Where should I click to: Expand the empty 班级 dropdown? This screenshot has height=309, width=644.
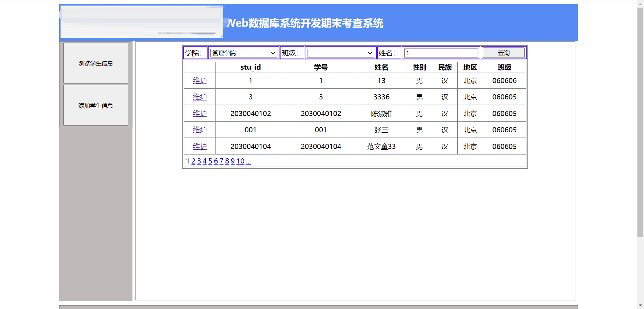tap(340, 53)
